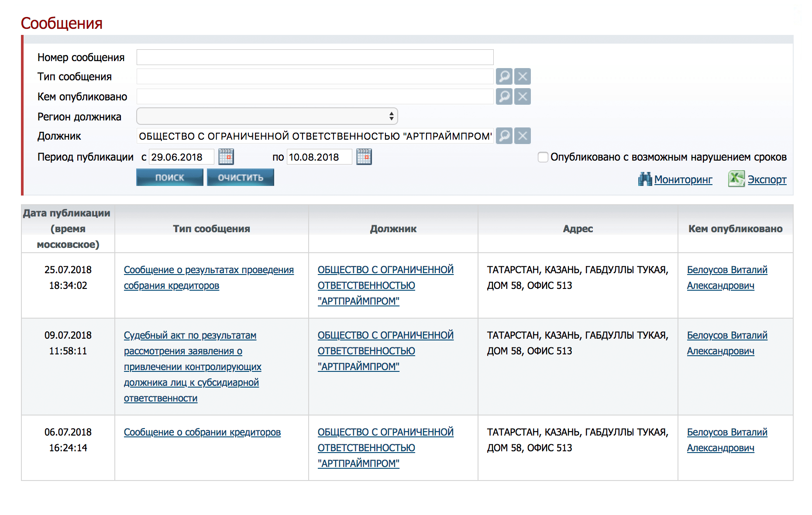The image size is (812, 515).
Task: Open Судебный акт по результатам рассмотрения заявления link
Action: click(193, 367)
